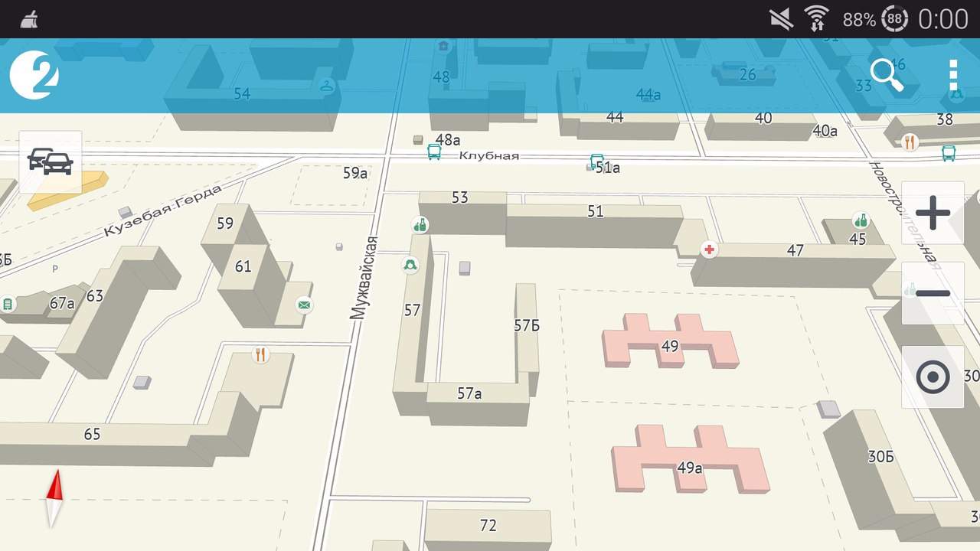The height and width of the screenshot is (551, 980).
Task: Center map on my location
Action: 933,377
